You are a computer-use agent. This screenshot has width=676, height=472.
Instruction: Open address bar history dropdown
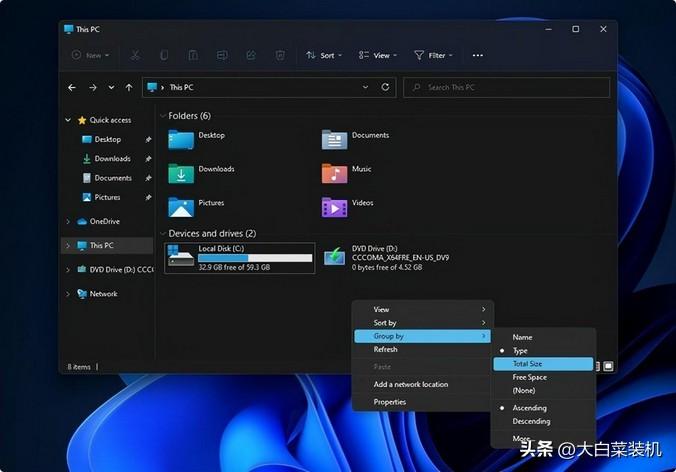pos(365,87)
